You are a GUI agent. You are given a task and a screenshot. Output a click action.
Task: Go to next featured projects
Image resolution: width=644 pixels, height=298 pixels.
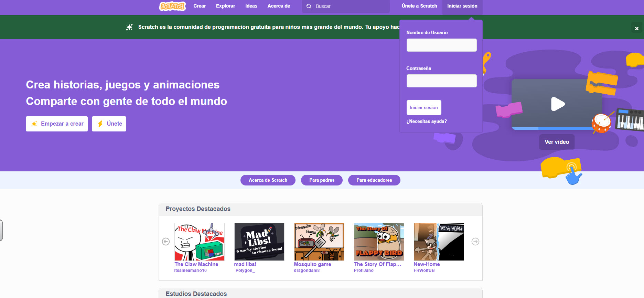(x=475, y=242)
